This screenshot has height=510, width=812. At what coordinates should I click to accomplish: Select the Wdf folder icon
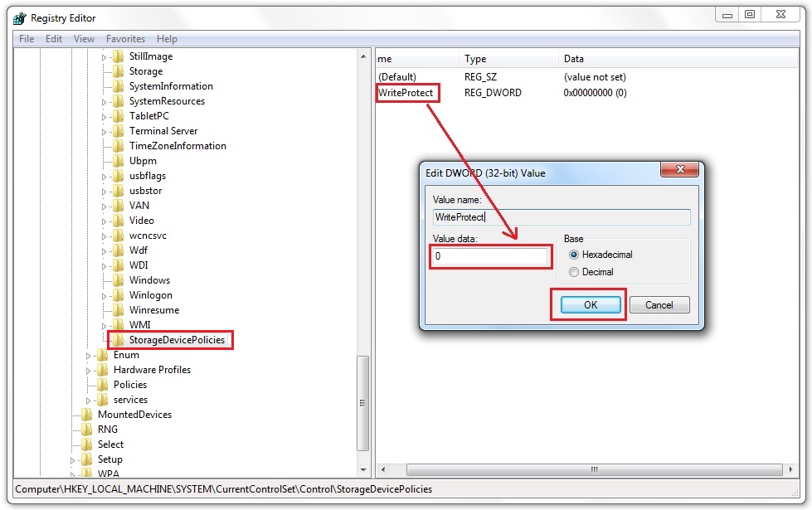(118, 250)
